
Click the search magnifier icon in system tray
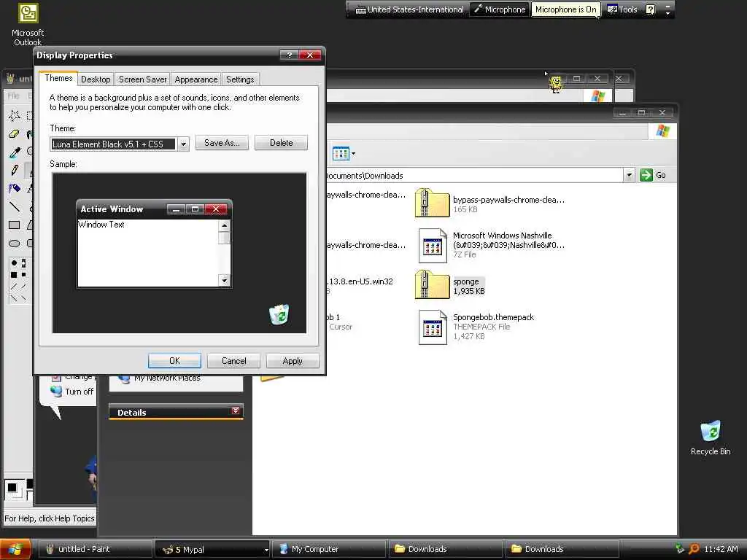click(694, 548)
